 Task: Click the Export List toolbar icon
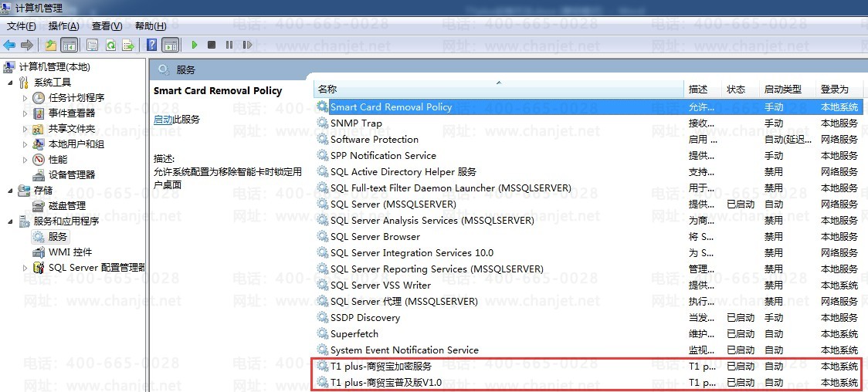tap(127, 45)
